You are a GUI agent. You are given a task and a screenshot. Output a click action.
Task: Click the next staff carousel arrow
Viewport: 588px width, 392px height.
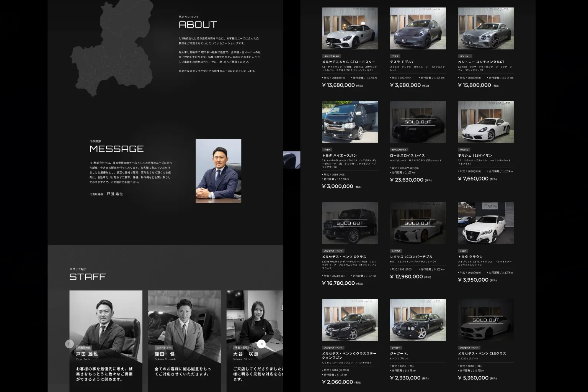tap(261, 344)
